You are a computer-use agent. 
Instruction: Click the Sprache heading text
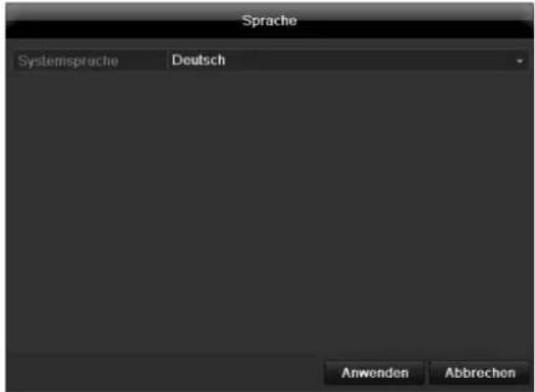(x=270, y=21)
